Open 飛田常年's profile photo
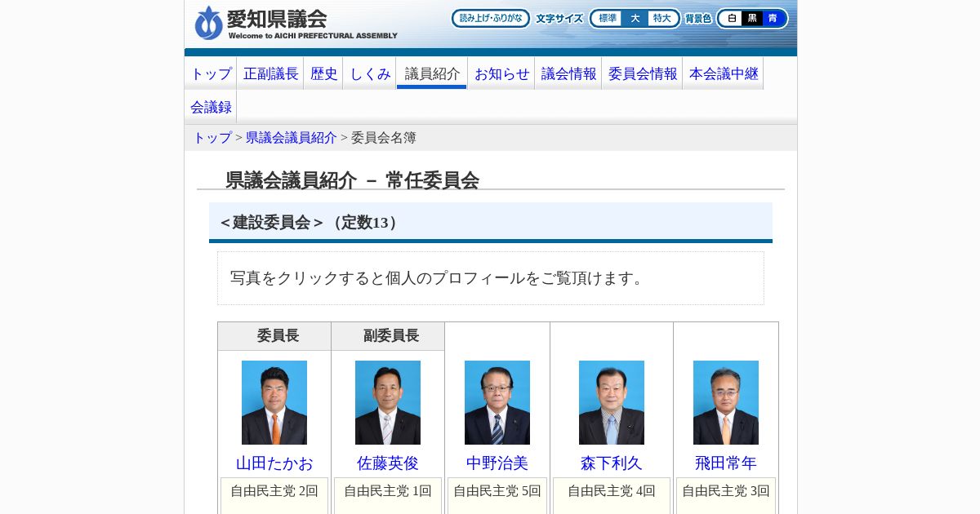 tap(726, 402)
